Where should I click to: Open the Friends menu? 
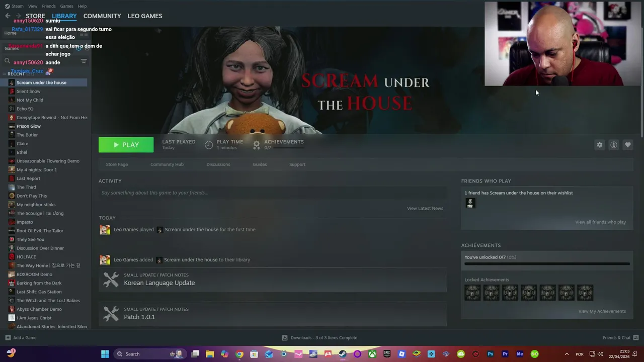[49, 6]
